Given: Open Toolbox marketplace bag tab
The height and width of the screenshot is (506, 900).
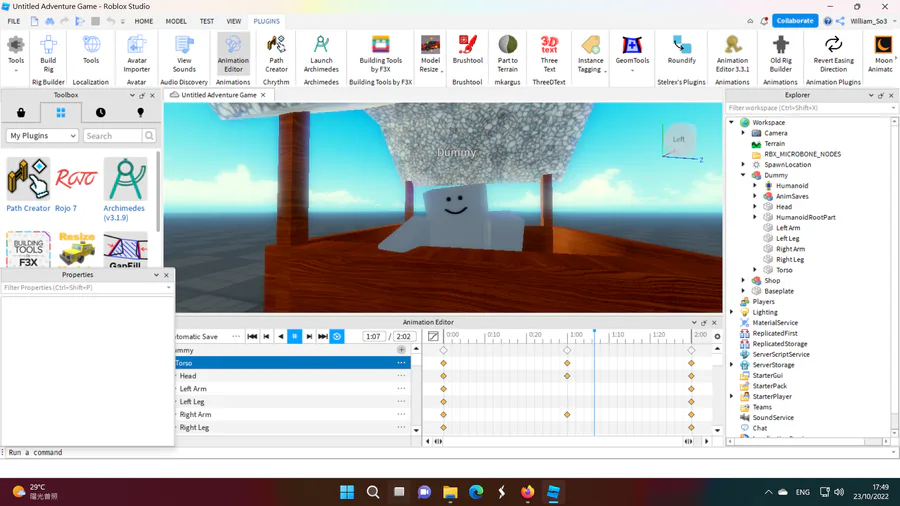Looking at the screenshot, I should [x=21, y=112].
